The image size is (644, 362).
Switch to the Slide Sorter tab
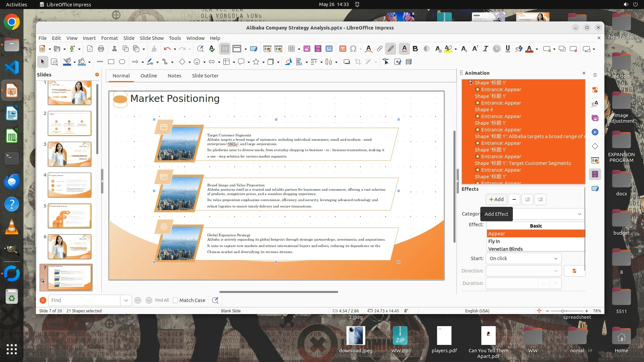[205, 76]
